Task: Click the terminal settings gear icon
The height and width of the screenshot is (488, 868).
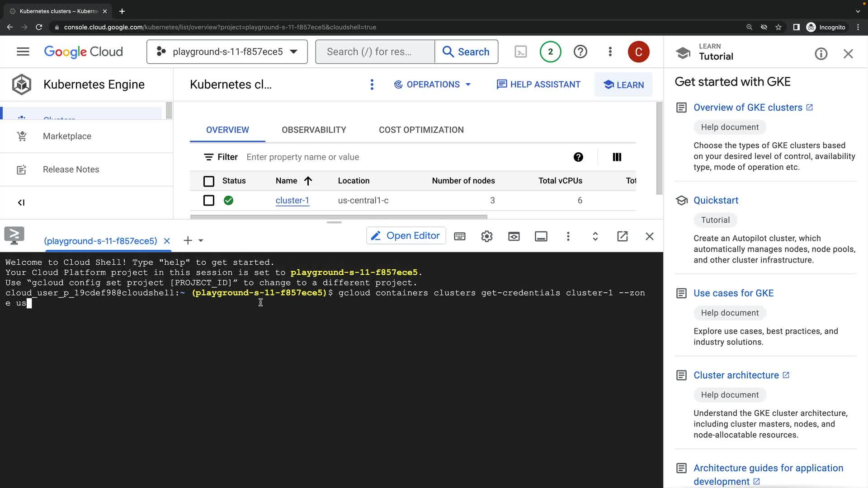Action: 487,236
